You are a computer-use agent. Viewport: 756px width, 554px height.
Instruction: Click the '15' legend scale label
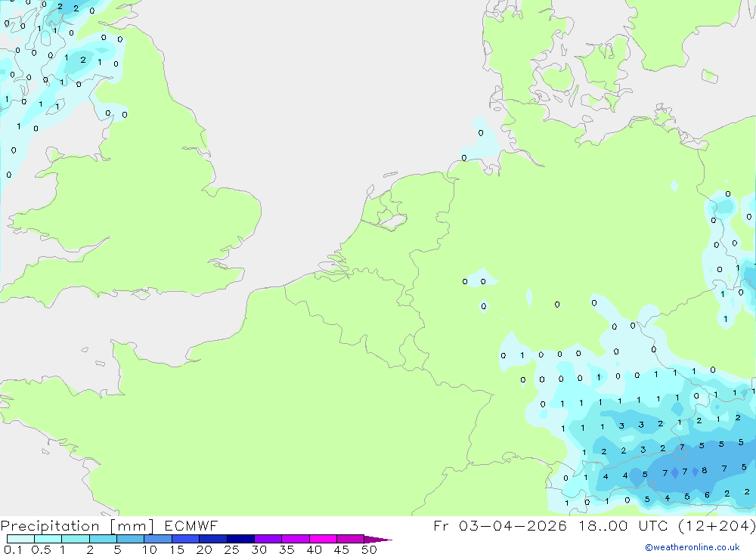click(177, 549)
